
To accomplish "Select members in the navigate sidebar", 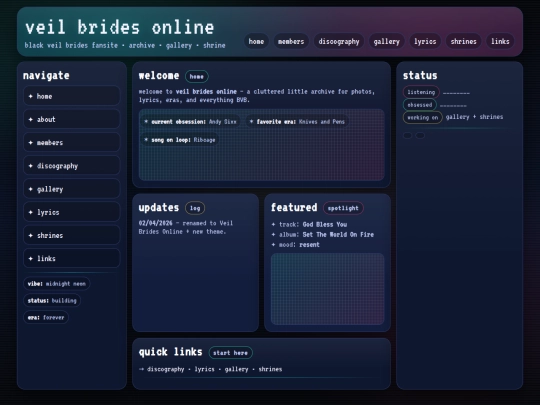I will (72, 142).
